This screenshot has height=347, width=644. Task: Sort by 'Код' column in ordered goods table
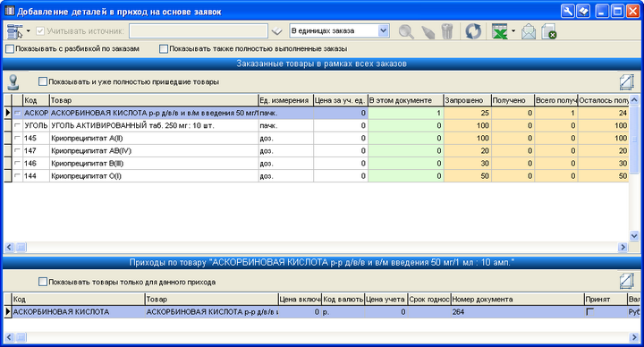pos(36,100)
